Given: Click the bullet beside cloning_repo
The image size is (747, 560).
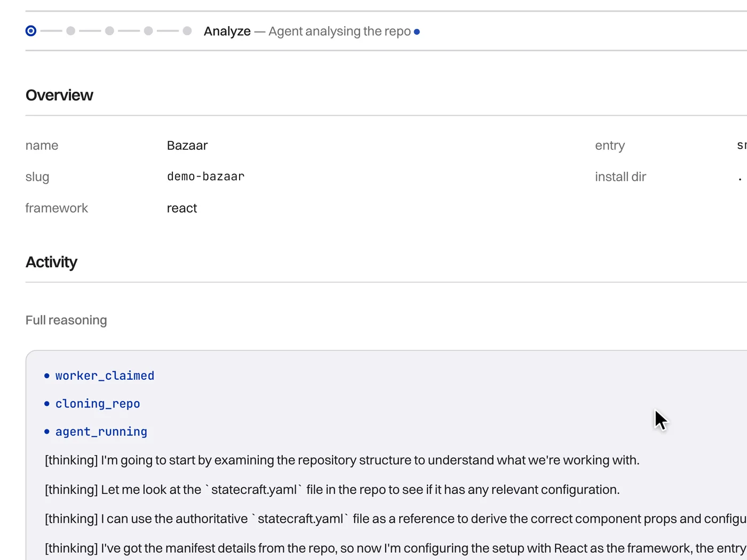Looking at the screenshot, I should pos(47,404).
